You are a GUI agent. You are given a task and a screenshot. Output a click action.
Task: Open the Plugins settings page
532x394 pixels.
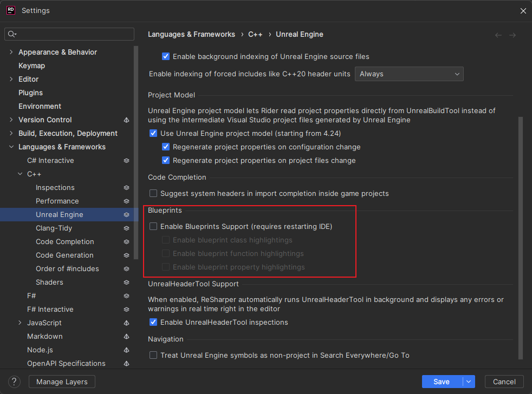(30, 93)
